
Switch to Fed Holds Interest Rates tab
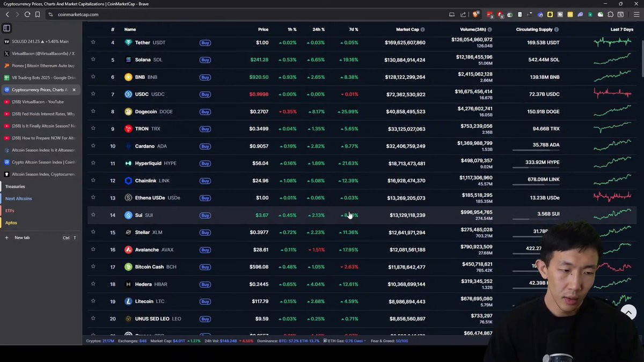[x=41, y=114]
